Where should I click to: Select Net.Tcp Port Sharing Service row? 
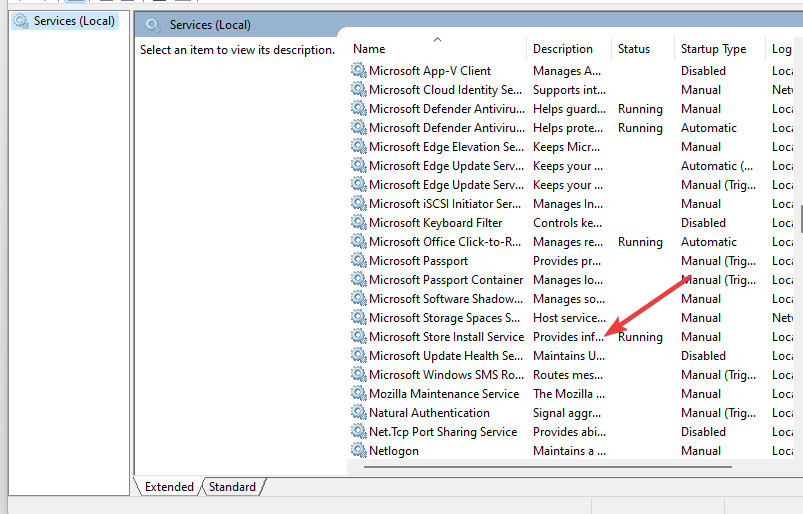point(443,432)
